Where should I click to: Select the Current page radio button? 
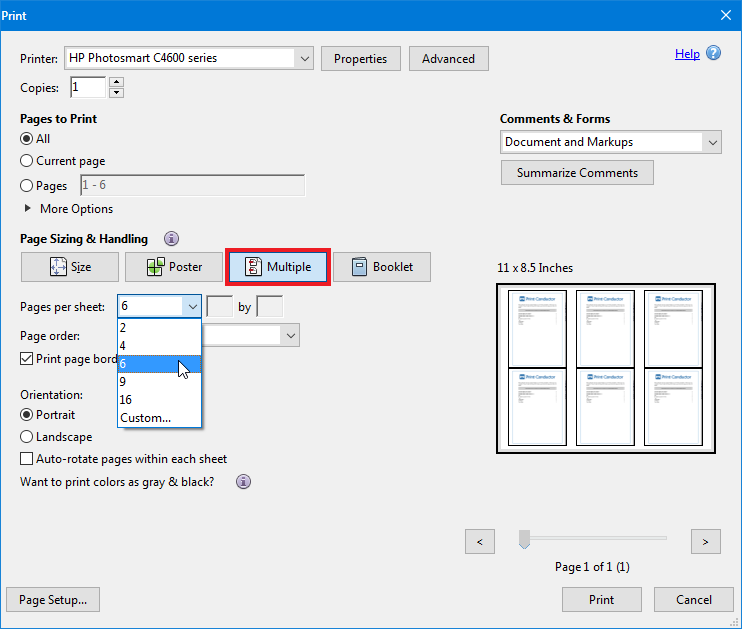point(27,161)
